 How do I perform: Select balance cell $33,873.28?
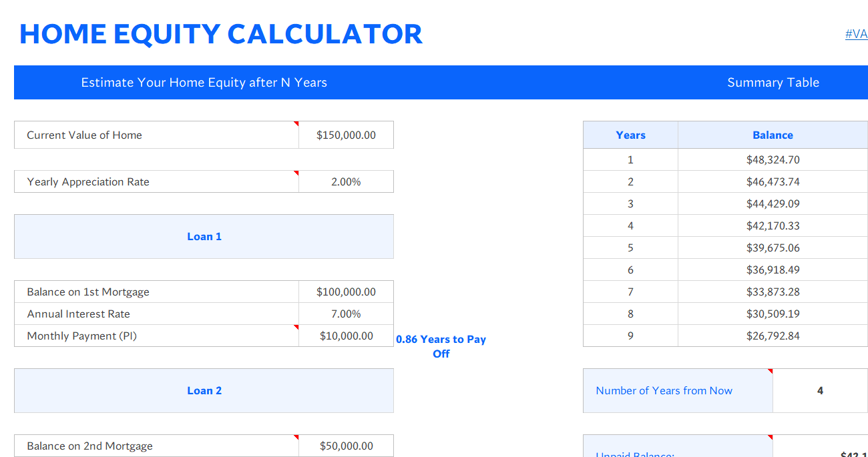pos(773,292)
